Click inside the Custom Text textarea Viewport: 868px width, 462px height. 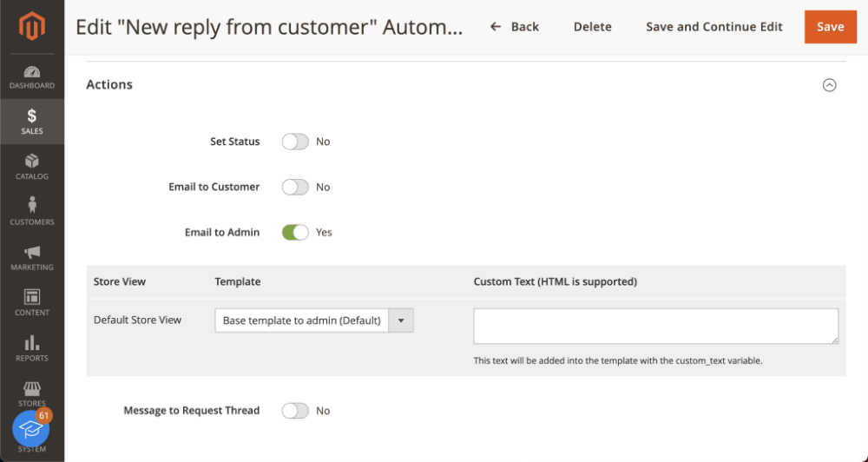coord(656,327)
